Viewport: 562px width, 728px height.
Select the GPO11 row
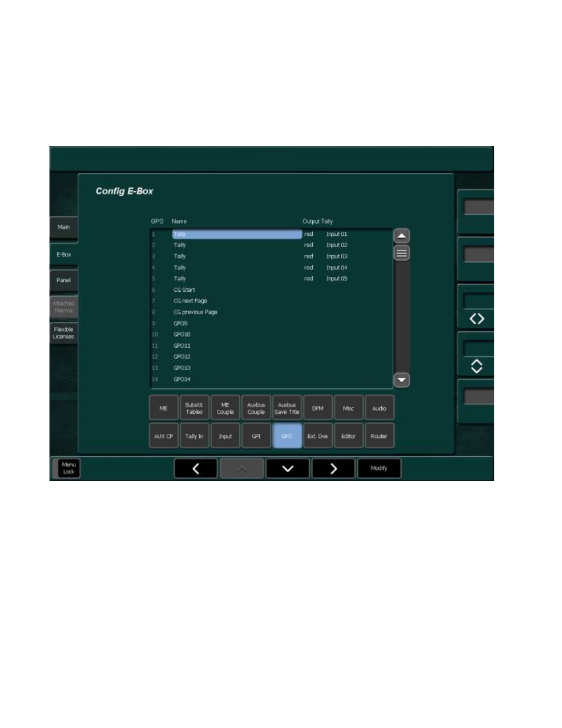(272, 346)
